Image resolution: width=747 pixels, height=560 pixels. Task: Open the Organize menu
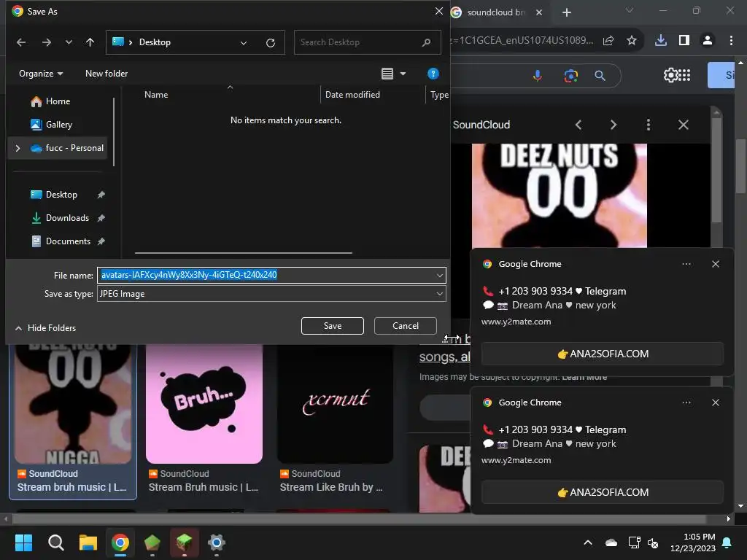pyautogui.click(x=41, y=74)
